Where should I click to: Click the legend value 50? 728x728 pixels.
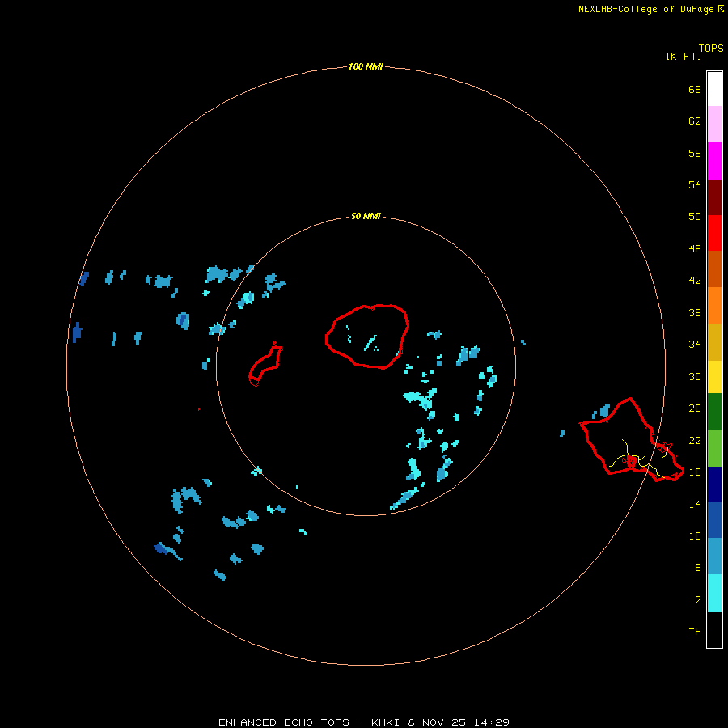click(x=695, y=216)
